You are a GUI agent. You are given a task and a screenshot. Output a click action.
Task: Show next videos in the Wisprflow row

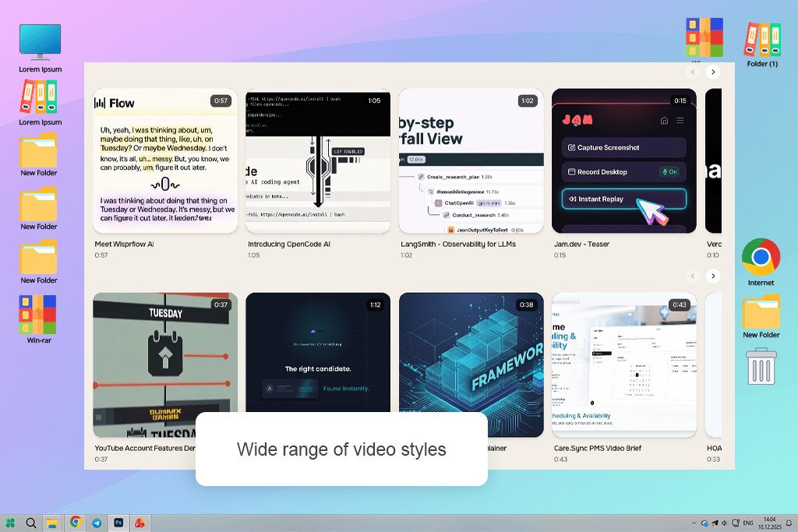point(713,72)
